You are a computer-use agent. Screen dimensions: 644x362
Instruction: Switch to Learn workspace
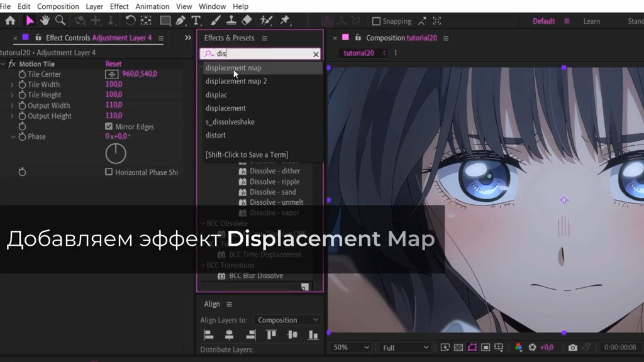pyautogui.click(x=591, y=21)
